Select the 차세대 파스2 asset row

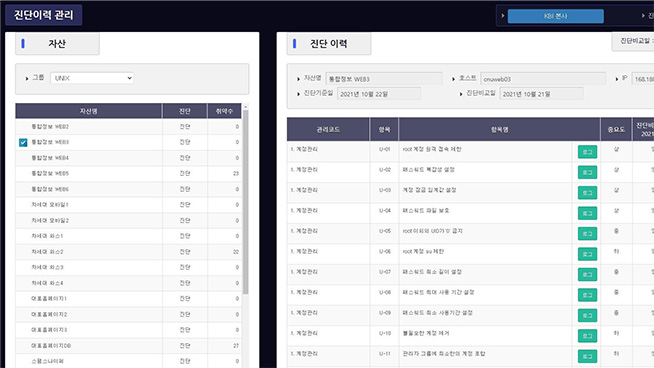pos(128,252)
